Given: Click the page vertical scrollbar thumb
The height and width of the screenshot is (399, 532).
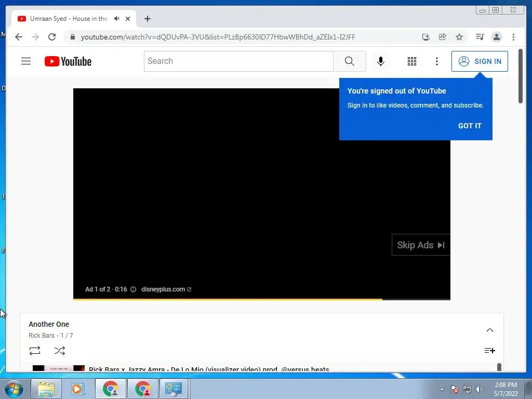Looking at the screenshot, I should tap(521, 76).
